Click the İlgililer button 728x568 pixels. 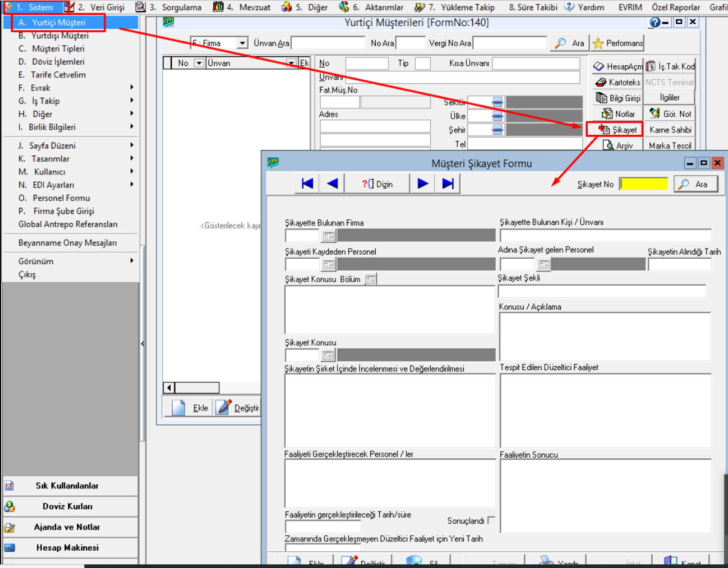[670, 98]
